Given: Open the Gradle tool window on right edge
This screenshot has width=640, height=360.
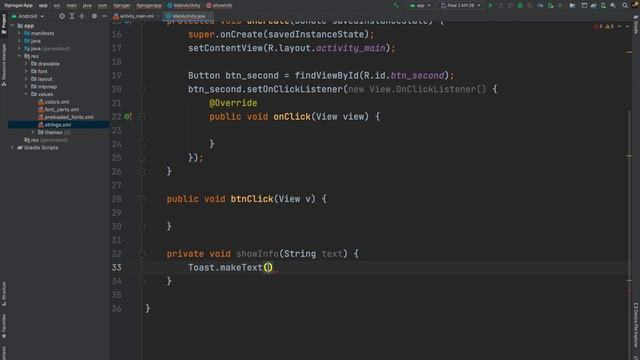Looking at the screenshot, I should coord(636,24).
